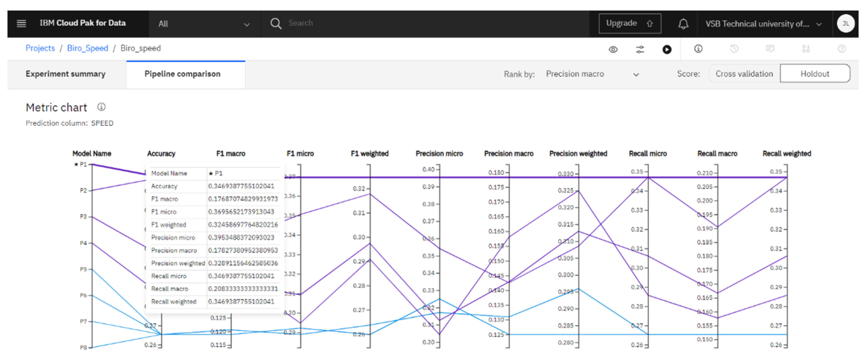Open the JL user avatar

(x=845, y=24)
